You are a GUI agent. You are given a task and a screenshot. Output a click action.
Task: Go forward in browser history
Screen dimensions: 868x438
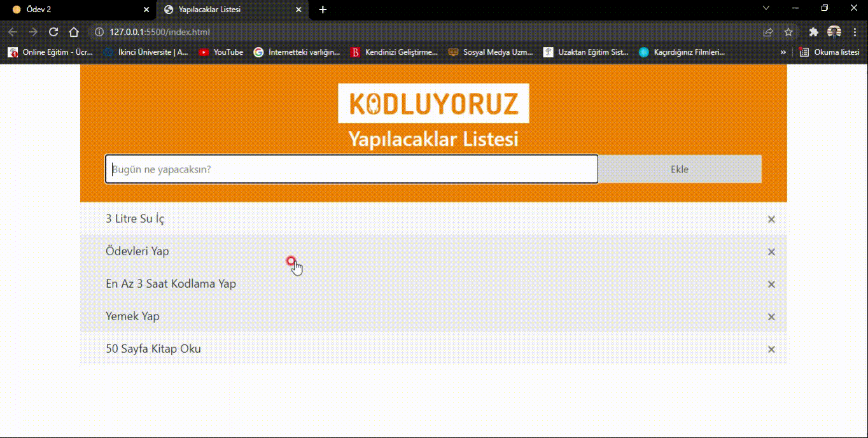click(33, 32)
